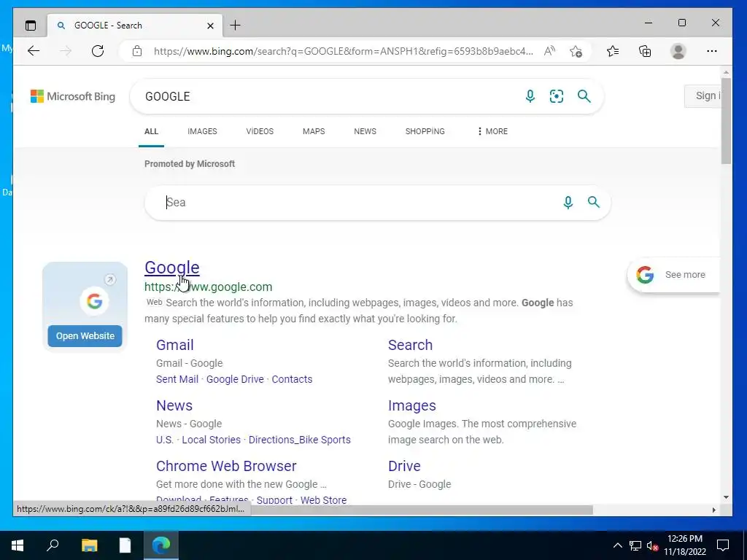The height and width of the screenshot is (560, 747).
Task: Show hidden tray icons chevron
Action: [617, 545]
